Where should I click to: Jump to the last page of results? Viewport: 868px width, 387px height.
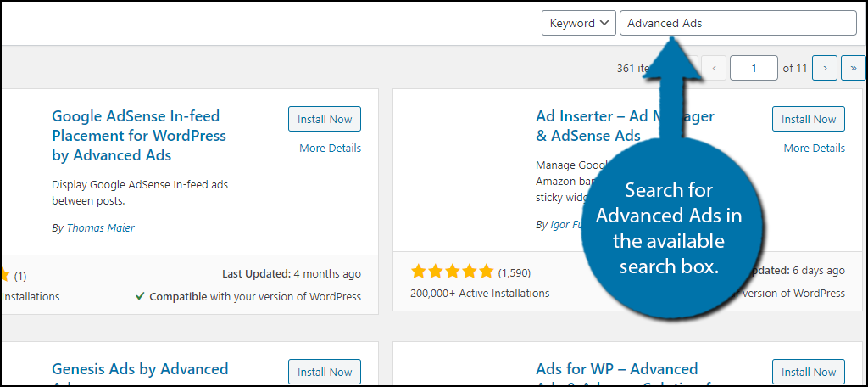pos(854,68)
